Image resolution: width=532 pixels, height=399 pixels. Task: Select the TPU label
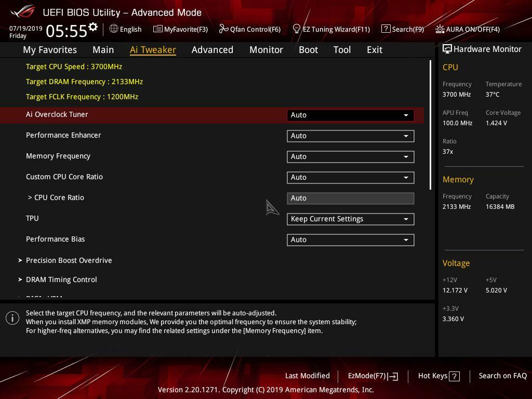(x=32, y=218)
